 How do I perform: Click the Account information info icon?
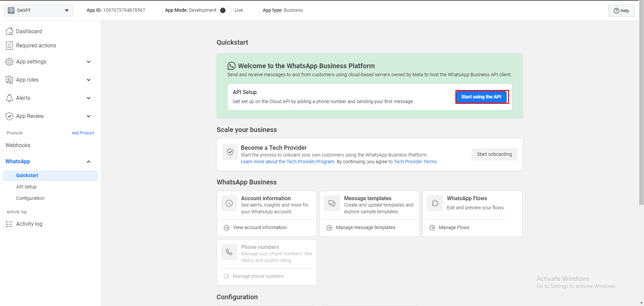point(229,203)
